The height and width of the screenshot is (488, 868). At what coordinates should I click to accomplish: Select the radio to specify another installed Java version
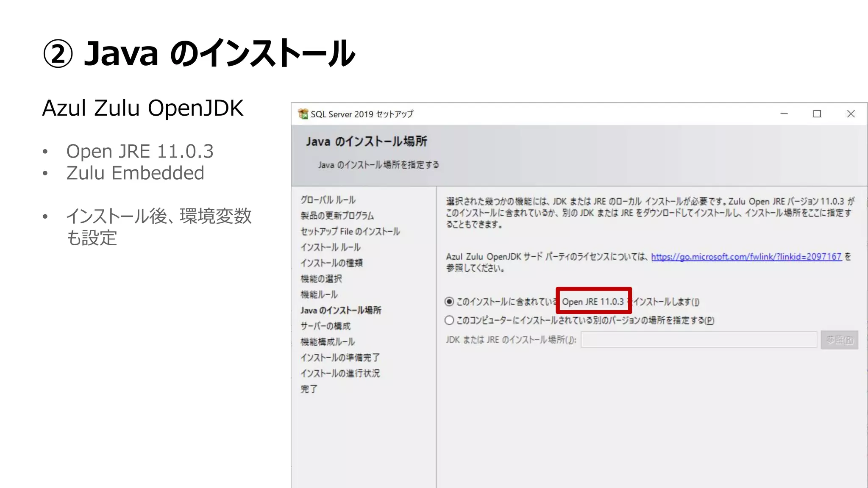(449, 320)
